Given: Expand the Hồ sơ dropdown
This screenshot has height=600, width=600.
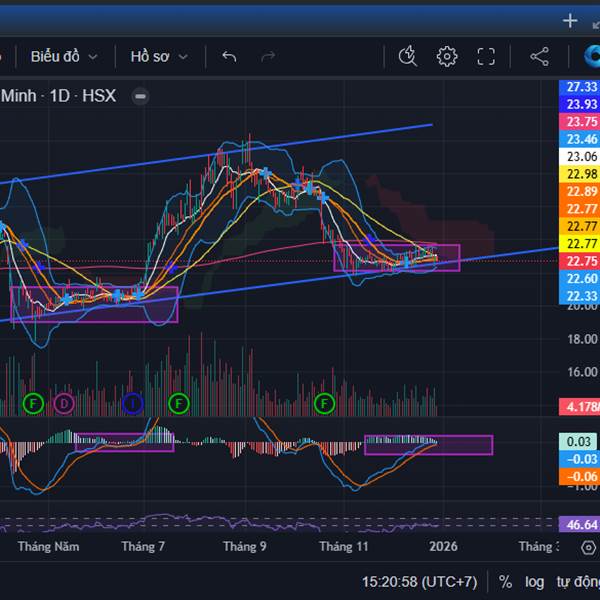Looking at the screenshot, I should click(159, 56).
